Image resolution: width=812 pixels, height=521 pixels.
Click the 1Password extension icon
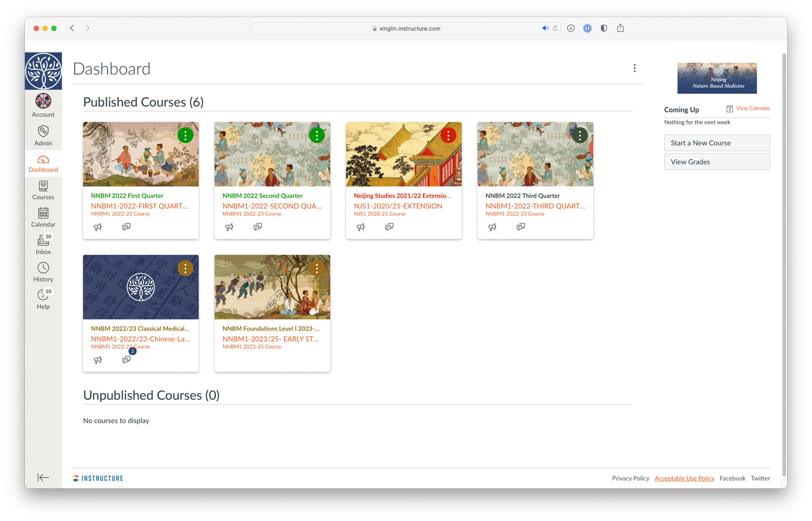(587, 28)
